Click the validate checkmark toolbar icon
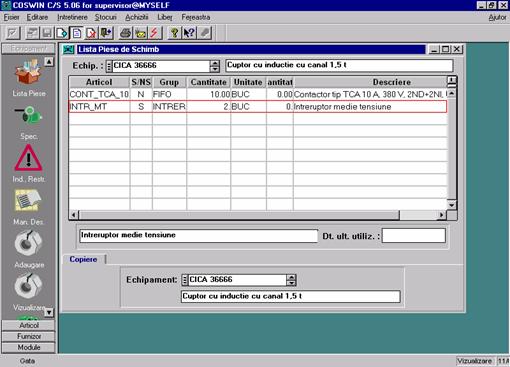This screenshot has height=367, width=510. (x=13, y=33)
